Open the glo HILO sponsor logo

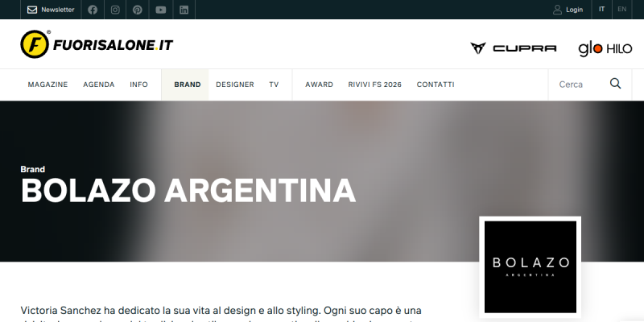tap(605, 48)
